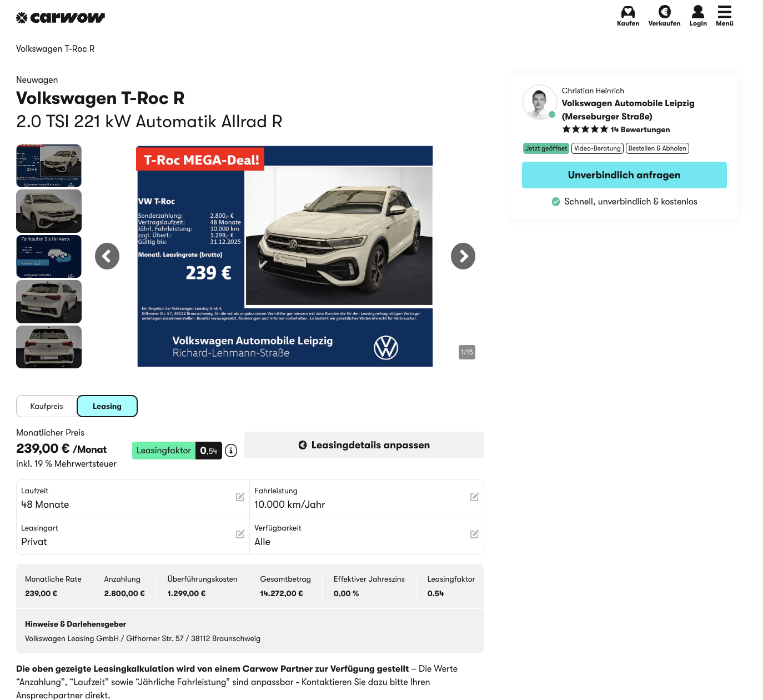Screen dimensions: 763x700
Task: Edit the Fahrleistung 10.000 km/Jahr field
Action: click(474, 497)
